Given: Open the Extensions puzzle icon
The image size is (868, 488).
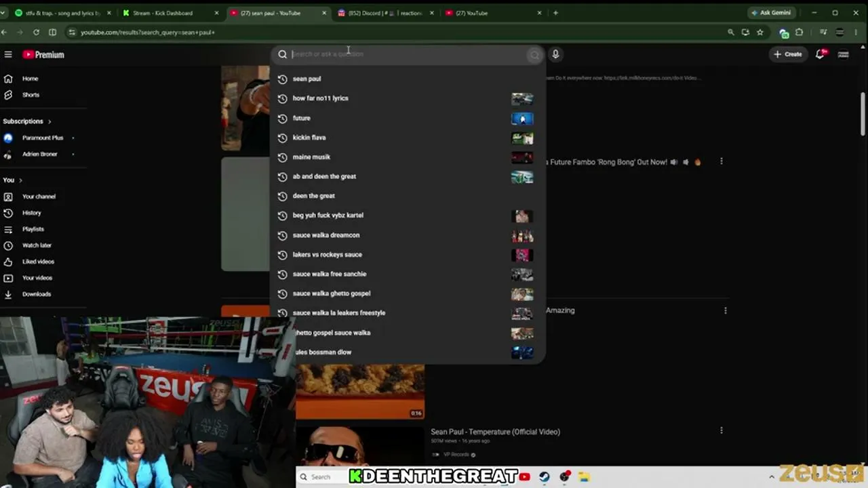Looking at the screenshot, I should coord(799,32).
